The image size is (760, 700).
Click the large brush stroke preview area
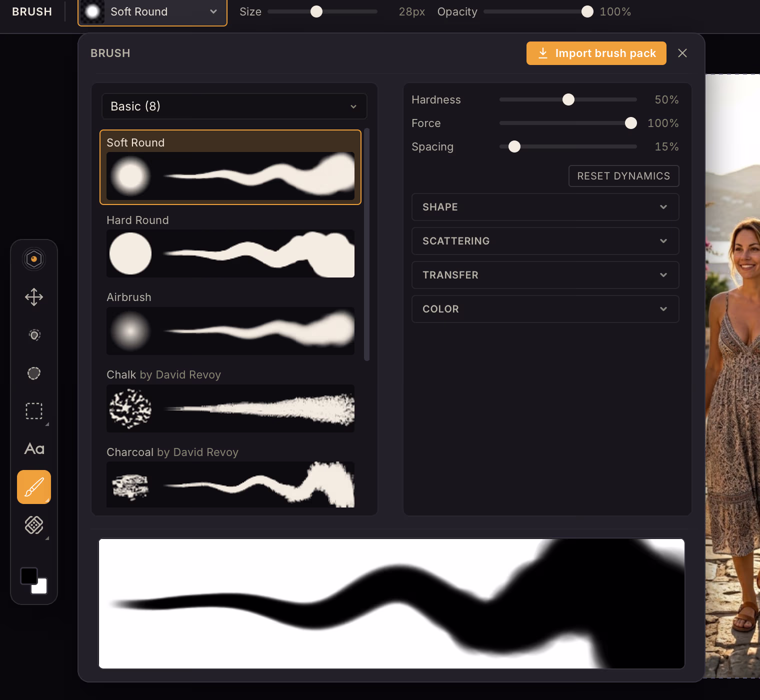[x=391, y=603]
